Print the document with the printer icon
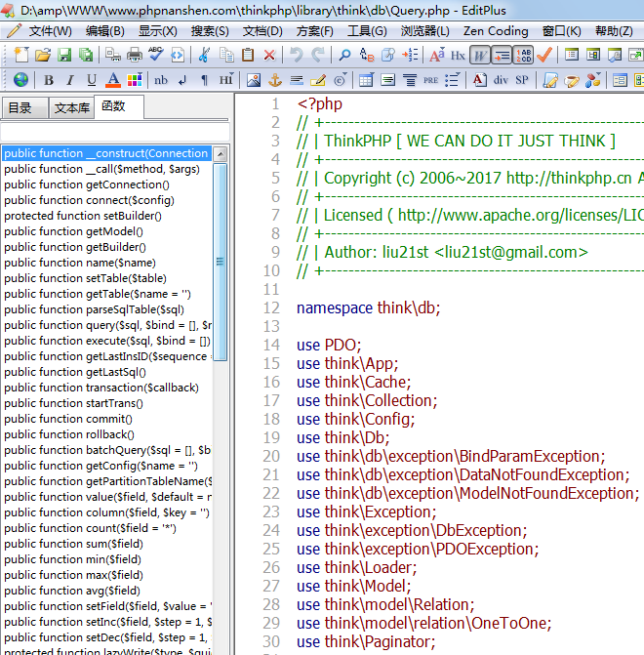 click(135, 55)
